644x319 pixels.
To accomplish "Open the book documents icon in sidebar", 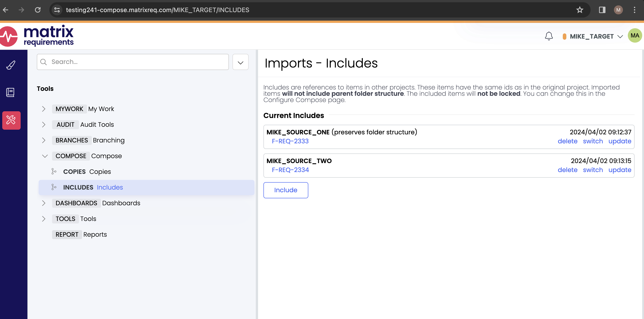I will tap(10, 92).
